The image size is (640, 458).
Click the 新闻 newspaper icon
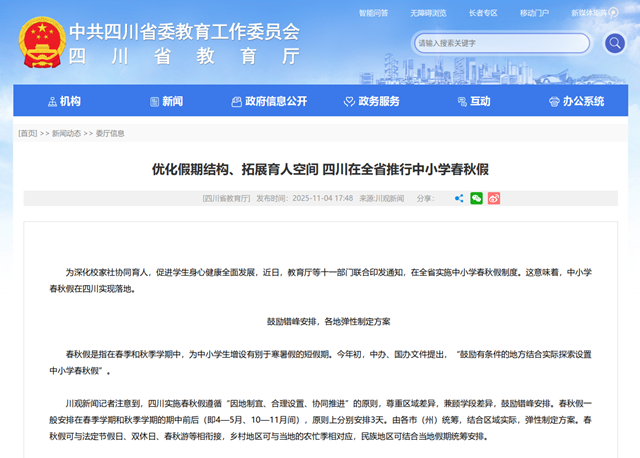coord(152,101)
